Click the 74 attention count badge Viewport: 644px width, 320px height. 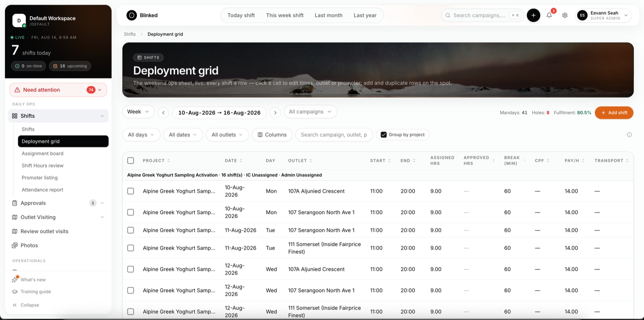91,90
